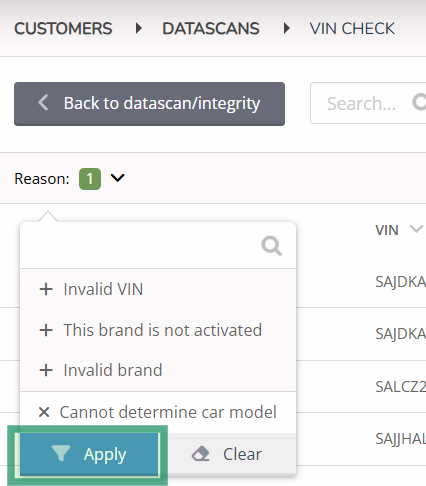Click the plus icon beside Invalid brand

46,370
